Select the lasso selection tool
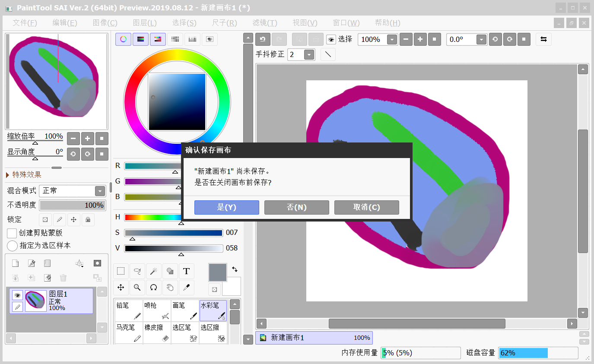Image resolution: width=594 pixels, height=364 pixels. click(137, 271)
